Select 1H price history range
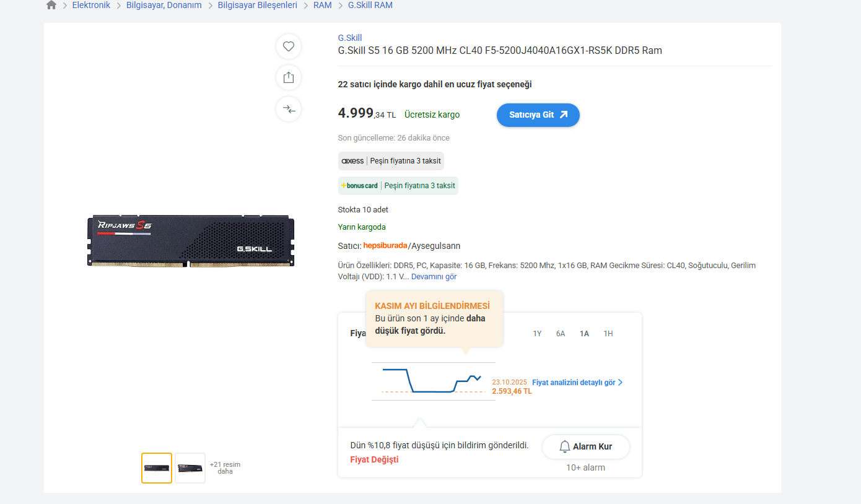 [x=608, y=334]
